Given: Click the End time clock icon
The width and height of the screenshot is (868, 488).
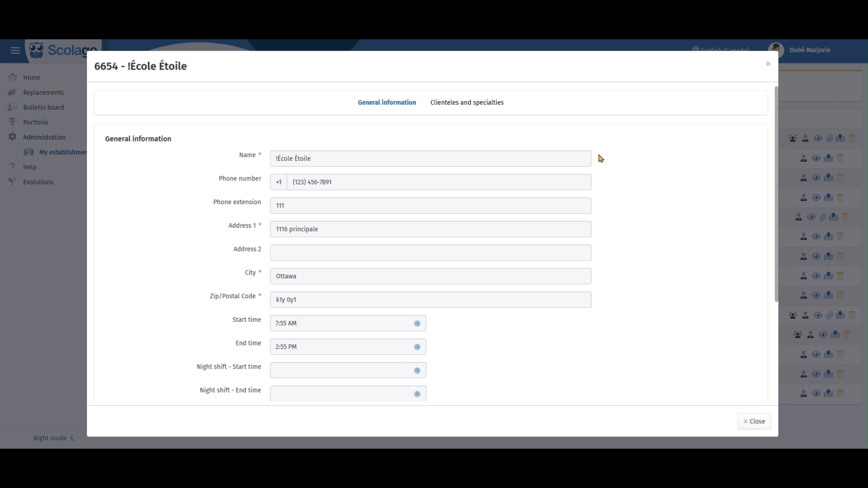Looking at the screenshot, I should click(417, 347).
